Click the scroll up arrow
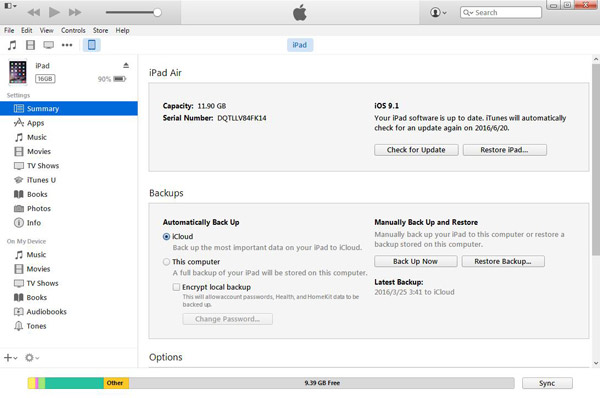 pyautogui.click(x=596, y=59)
